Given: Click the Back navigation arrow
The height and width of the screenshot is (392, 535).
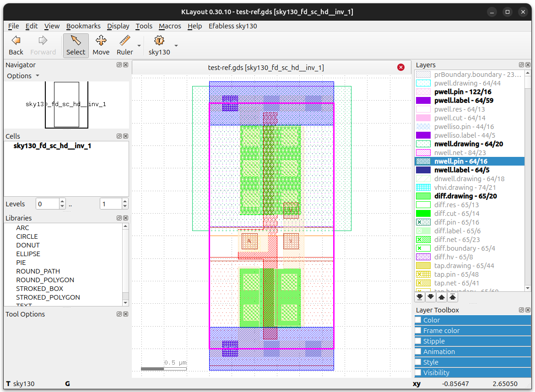Looking at the screenshot, I should click(x=16, y=45).
